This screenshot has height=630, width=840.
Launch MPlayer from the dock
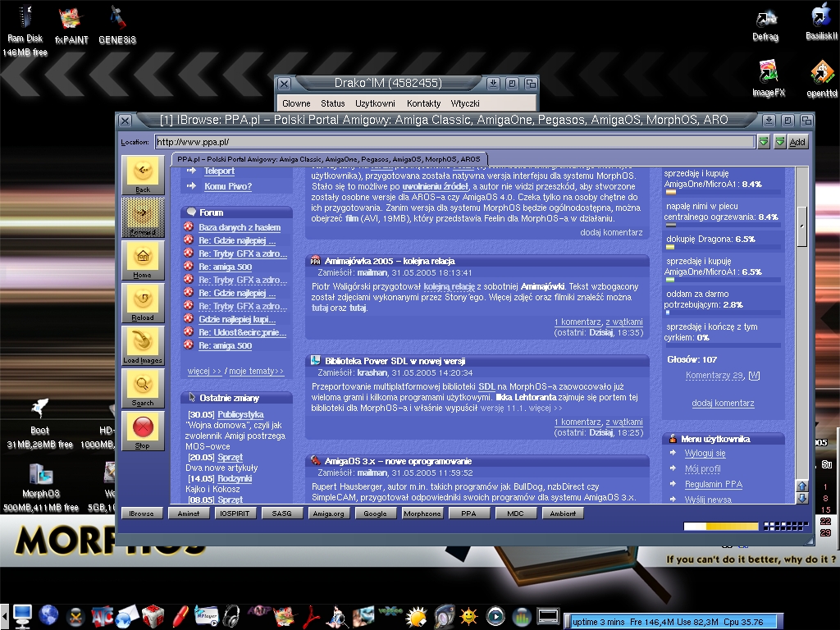click(x=206, y=616)
